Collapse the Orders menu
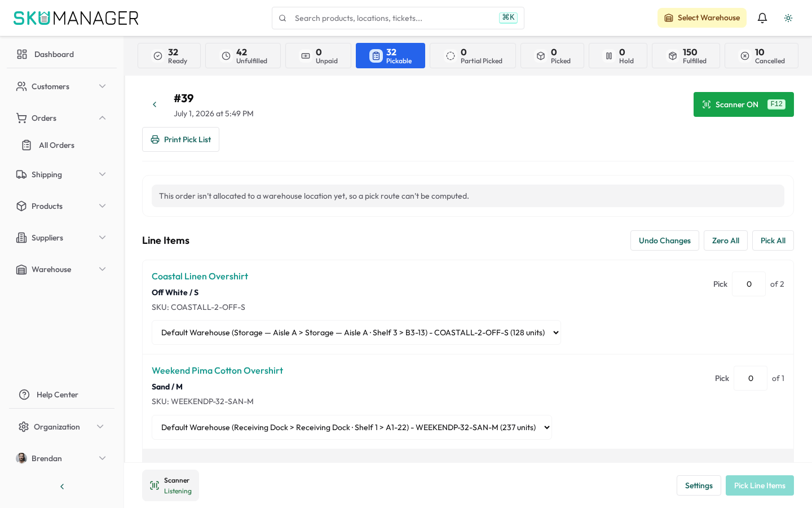The width and height of the screenshot is (812, 508). (x=61, y=118)
